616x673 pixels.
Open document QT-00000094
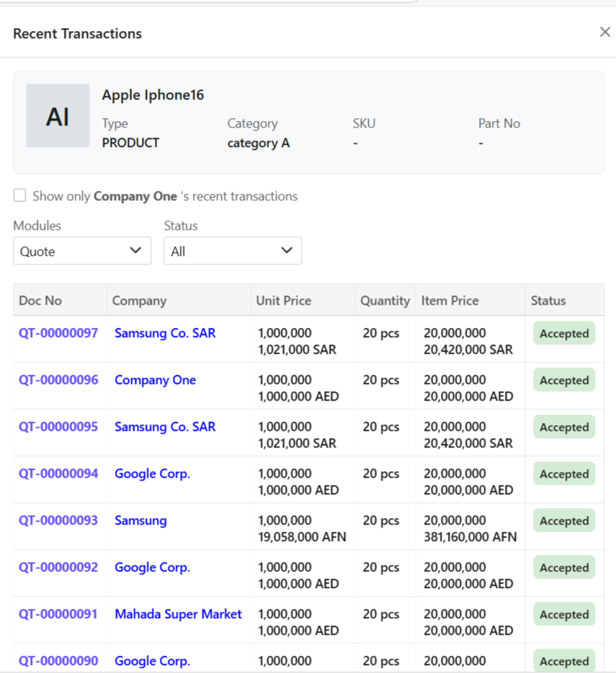click(58, 473)
